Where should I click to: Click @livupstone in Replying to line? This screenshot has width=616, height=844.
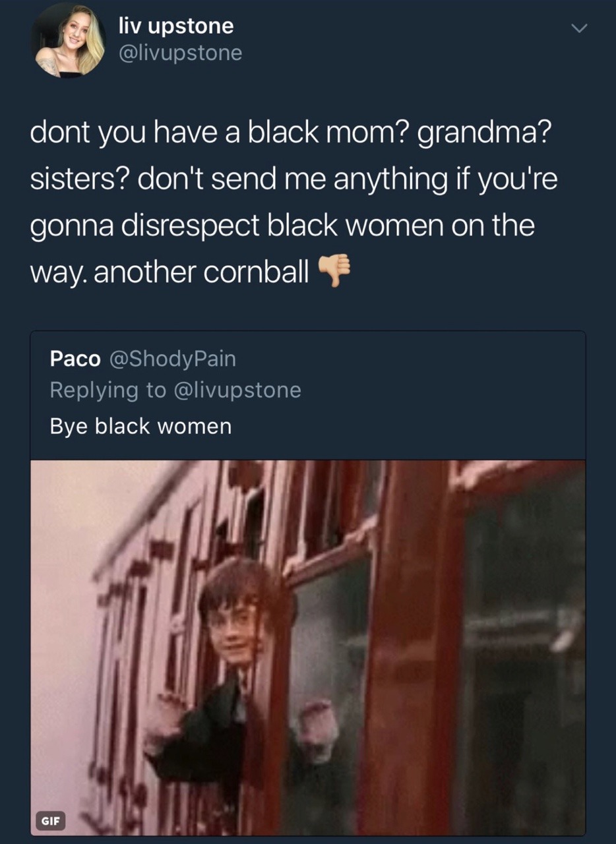coord(237,390)
